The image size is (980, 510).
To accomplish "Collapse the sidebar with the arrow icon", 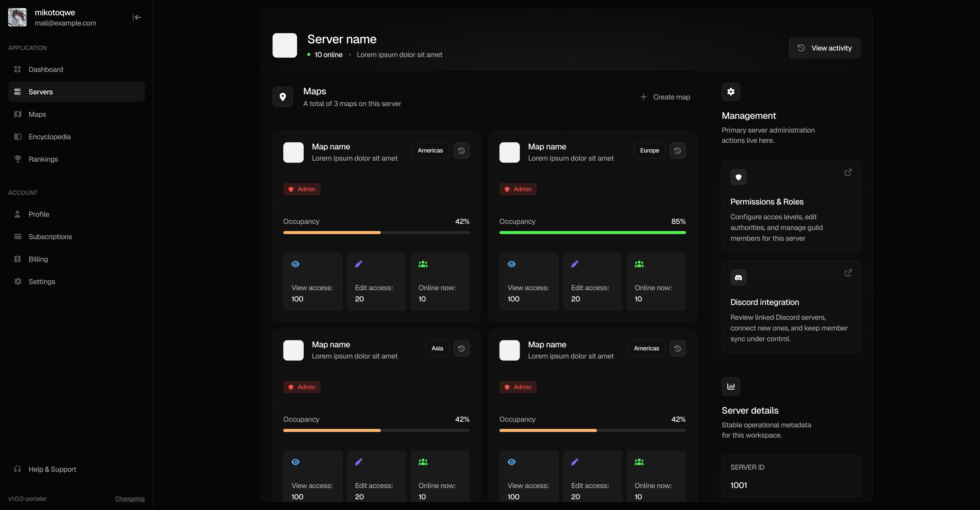I will pyautogui.click(x=137, y=18).
